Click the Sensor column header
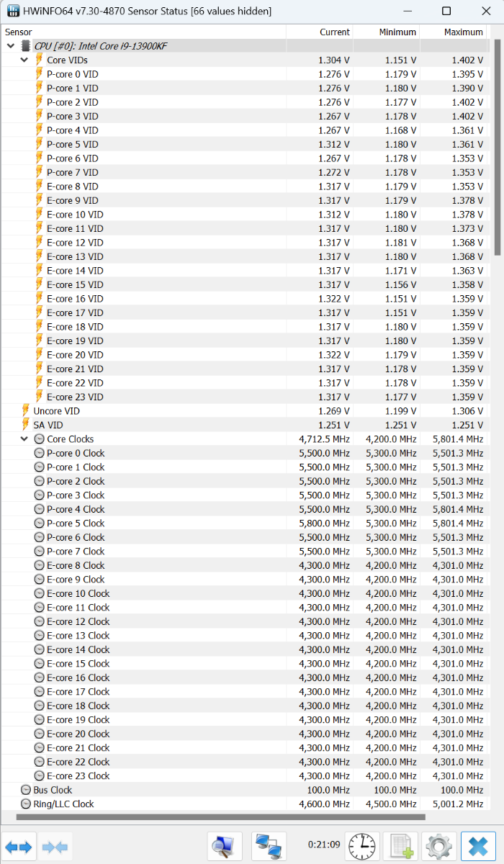Viewport: 504px width, 864px height. (144, 32)
